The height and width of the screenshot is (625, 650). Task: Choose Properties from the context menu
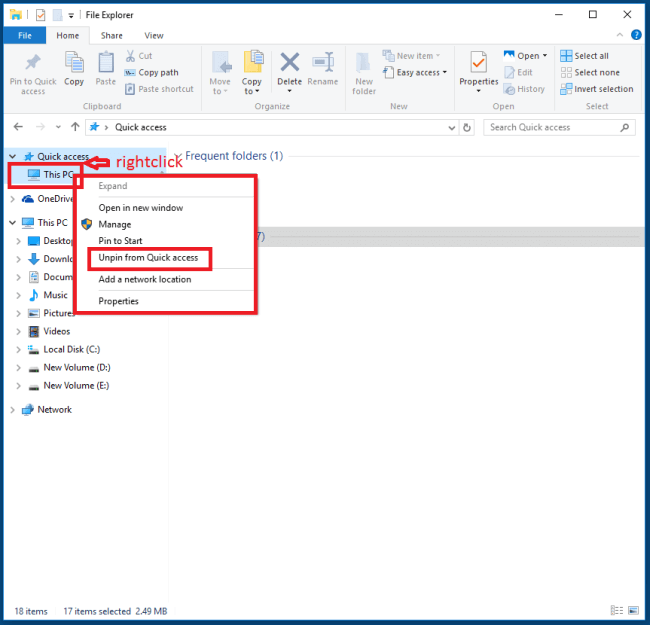coord(118,301)
